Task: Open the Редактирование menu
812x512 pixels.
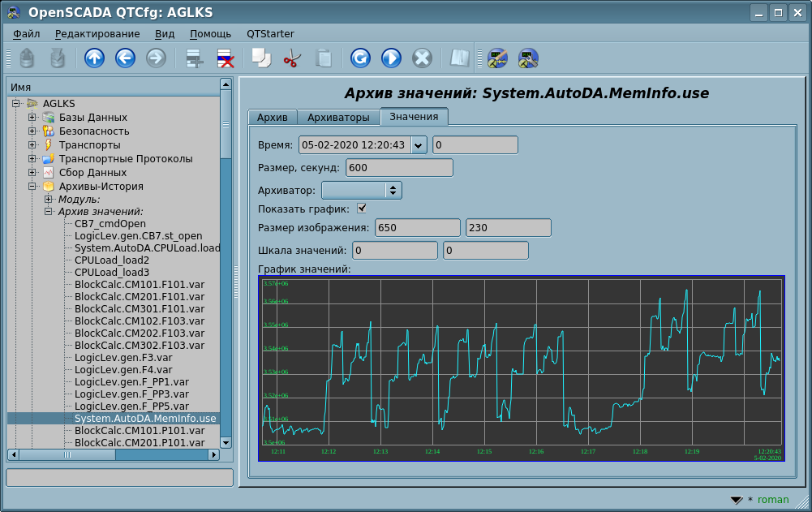Action: 97,34
